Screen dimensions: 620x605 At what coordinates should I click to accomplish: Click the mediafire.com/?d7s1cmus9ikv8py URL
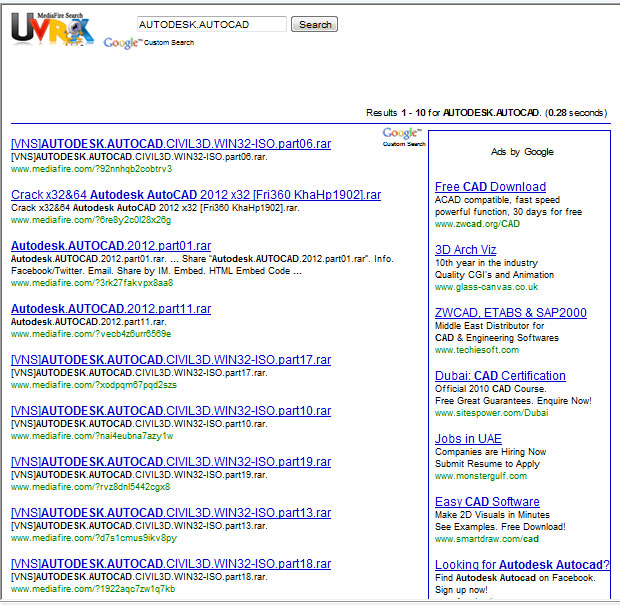point(94,538)
